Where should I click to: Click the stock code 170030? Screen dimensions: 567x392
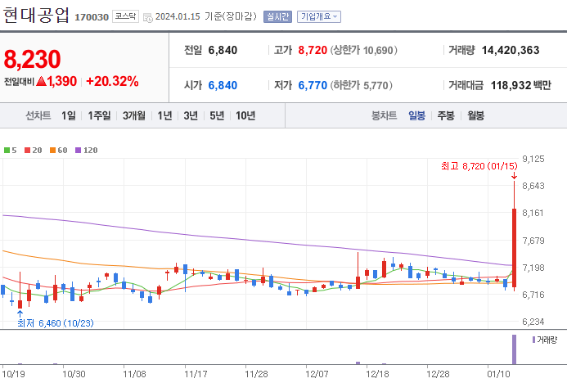92,17
